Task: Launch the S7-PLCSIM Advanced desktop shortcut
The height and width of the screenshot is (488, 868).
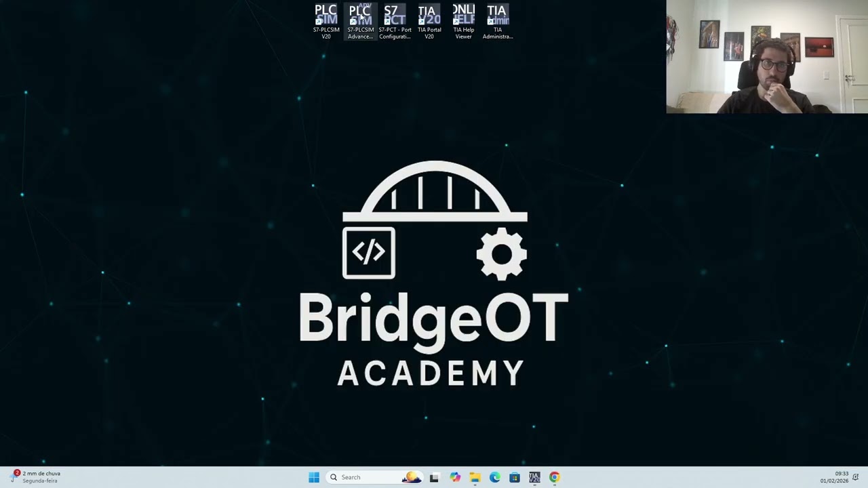Action: click(x=360, y=22)
